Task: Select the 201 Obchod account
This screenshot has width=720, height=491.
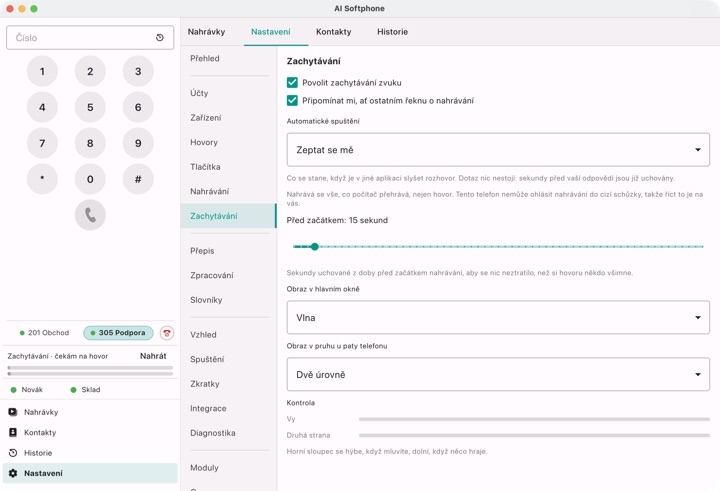Action: click(44, 333)
